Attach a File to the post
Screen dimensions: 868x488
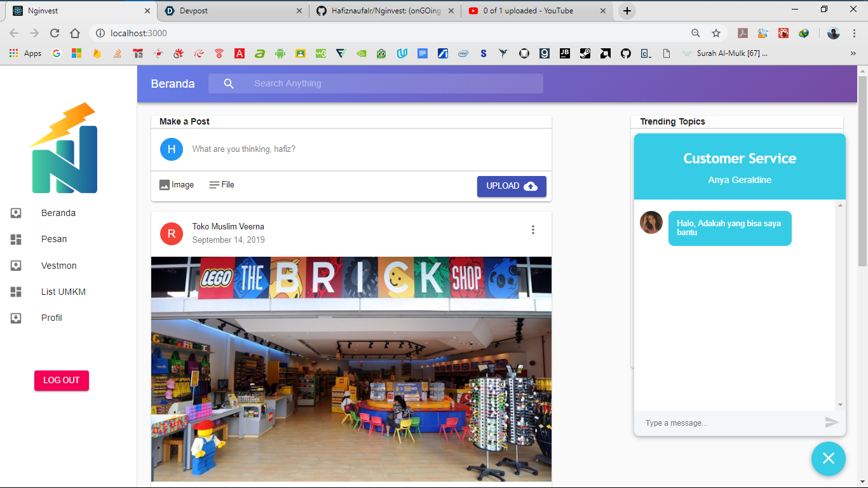tap(222, 185)
